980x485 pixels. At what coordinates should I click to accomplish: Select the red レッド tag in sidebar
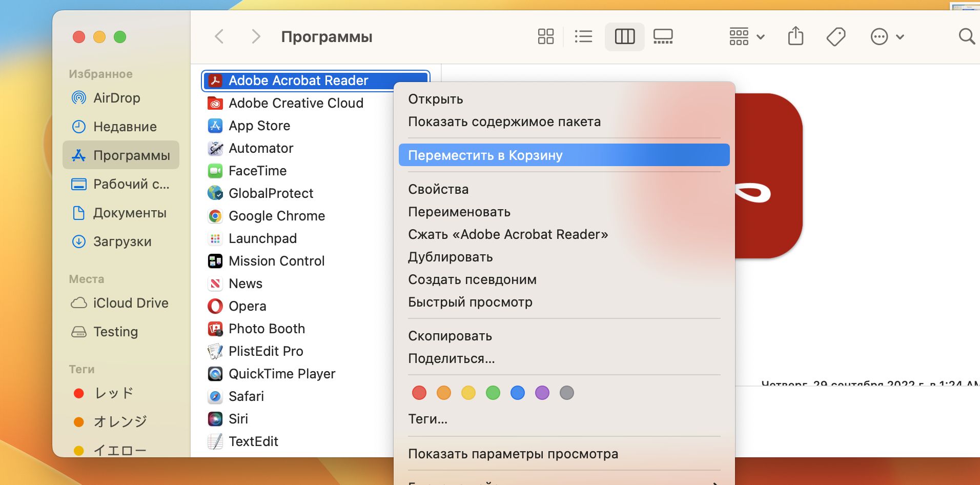click(x=121, y=393)
